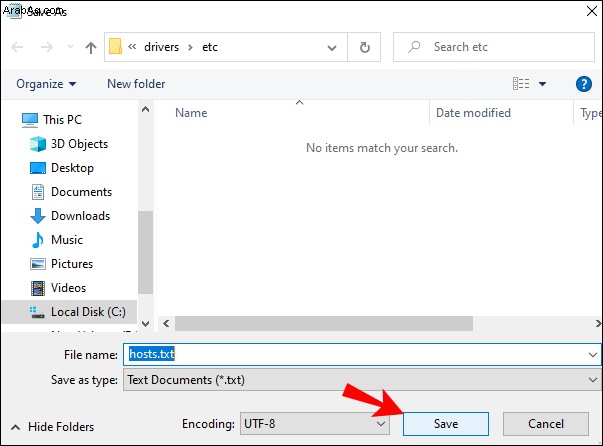Collapse with Hide Folders
603x446 pixels.
pos(53,427)
